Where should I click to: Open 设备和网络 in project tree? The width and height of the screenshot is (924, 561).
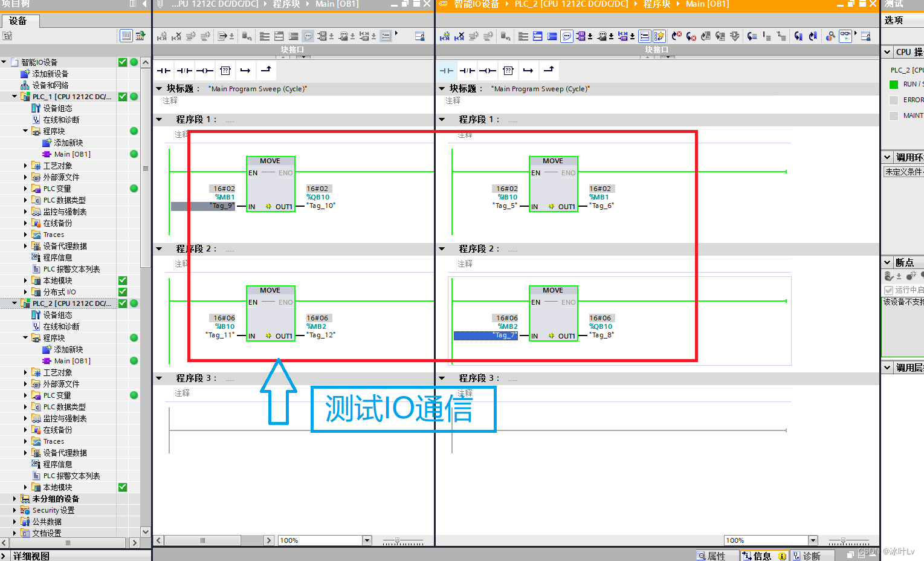click(50, 85)
